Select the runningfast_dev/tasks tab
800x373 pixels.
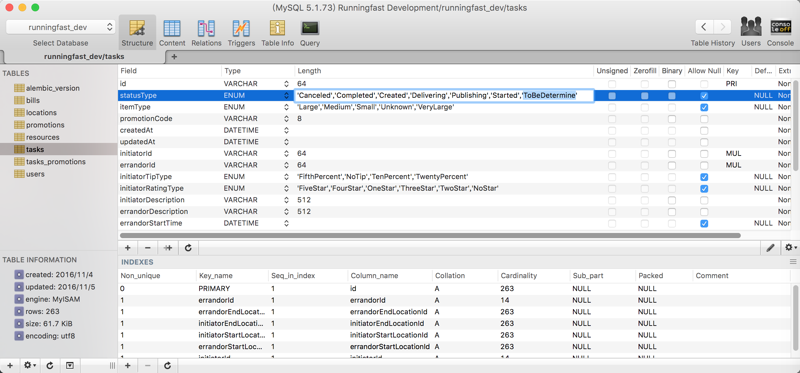pyautogui.click(x=84, y=57)
